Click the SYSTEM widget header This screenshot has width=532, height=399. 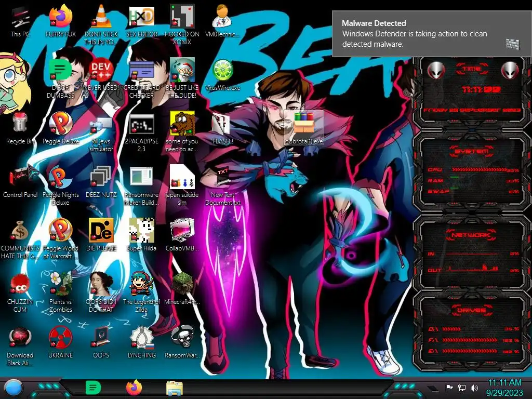pos(472,151)
